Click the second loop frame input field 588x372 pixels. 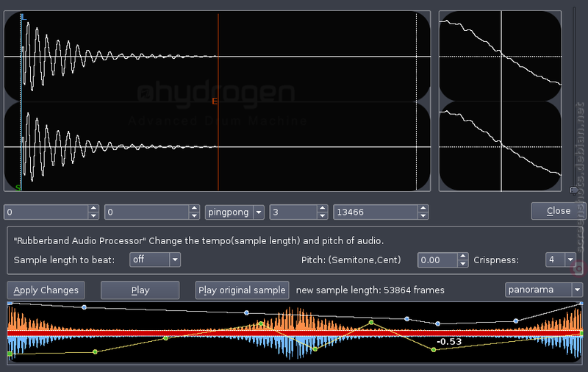pos(146,212)
